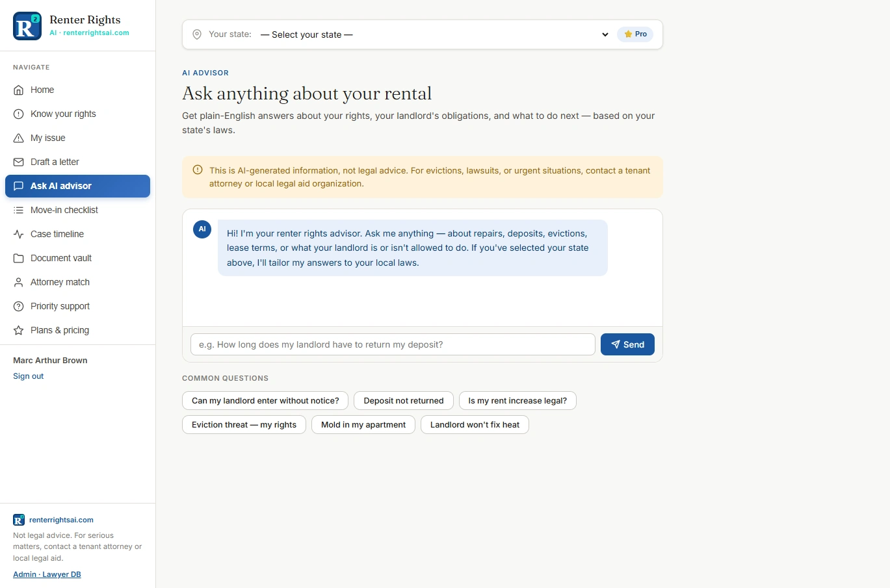Open Admin · Lawyer DB link
This screenshot has height=588, width=890.
tap(47, 574)
